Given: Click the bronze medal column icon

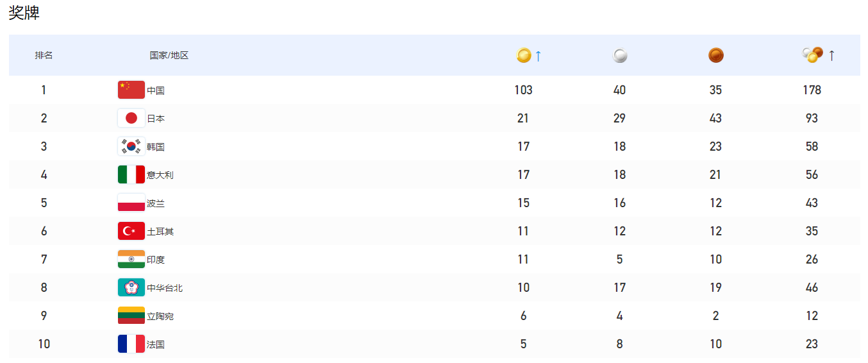Looking at the screenshot, I should [x=715, y=56].
